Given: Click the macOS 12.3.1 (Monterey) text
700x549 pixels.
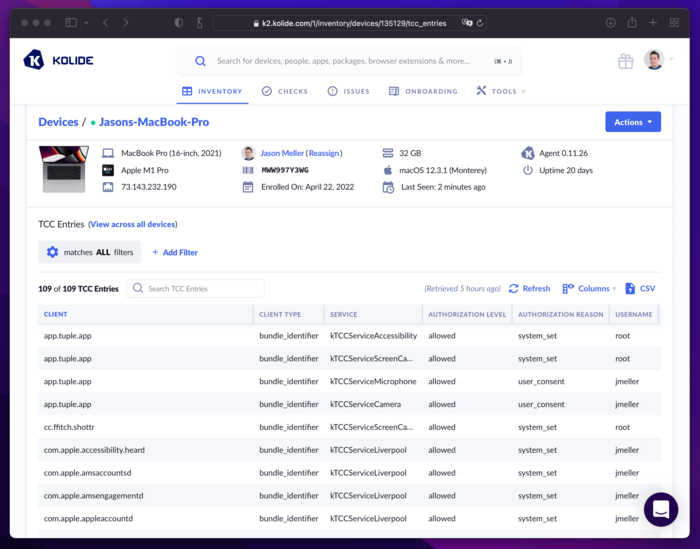Looking at the screenshot, I should click(x=443, y=170).
